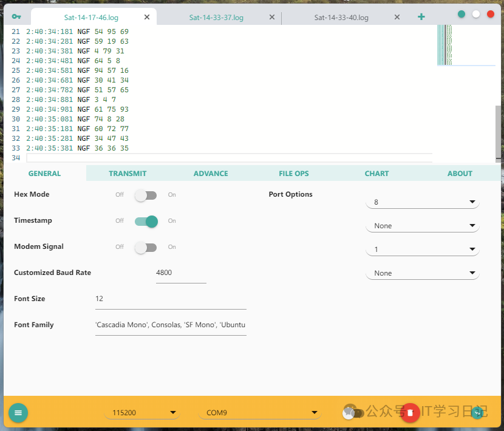Click empty line 34 in the log
The height and width of the screenshot is (431, 504).
tap(229, 158)
